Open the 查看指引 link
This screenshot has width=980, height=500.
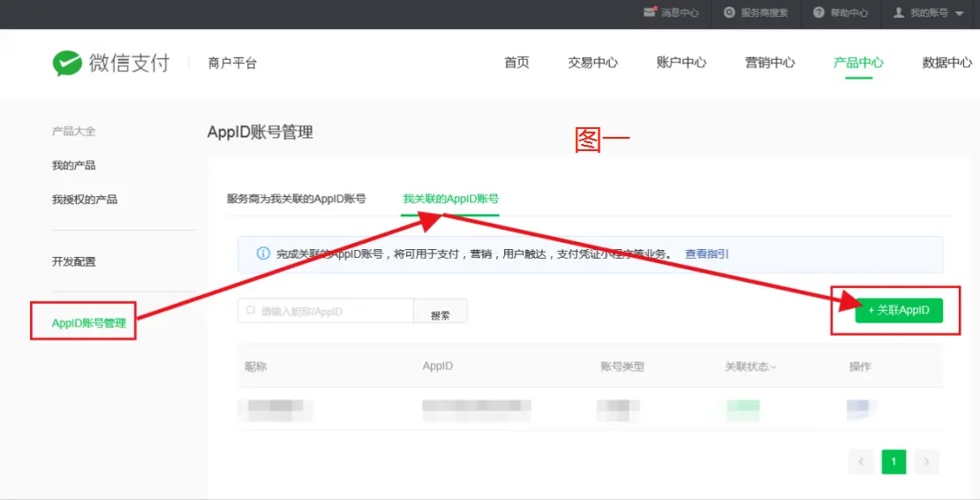pos(706,254)
